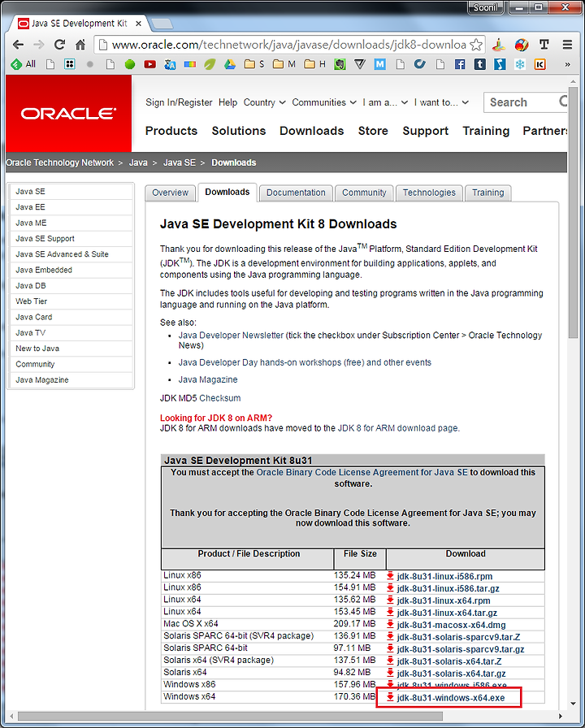This screenshot has width=585, height=728.
Task: Click the vertical scrollbar thumb
Action: [574, 211]
